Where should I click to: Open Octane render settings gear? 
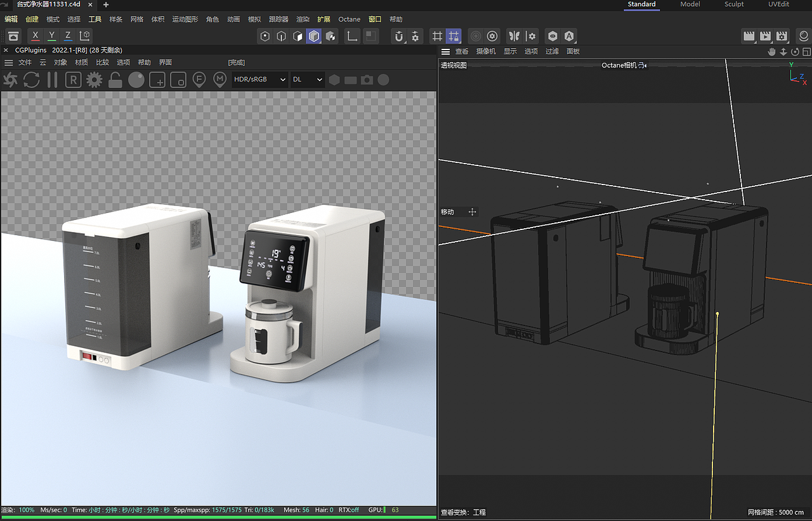(x=94, y=80)
